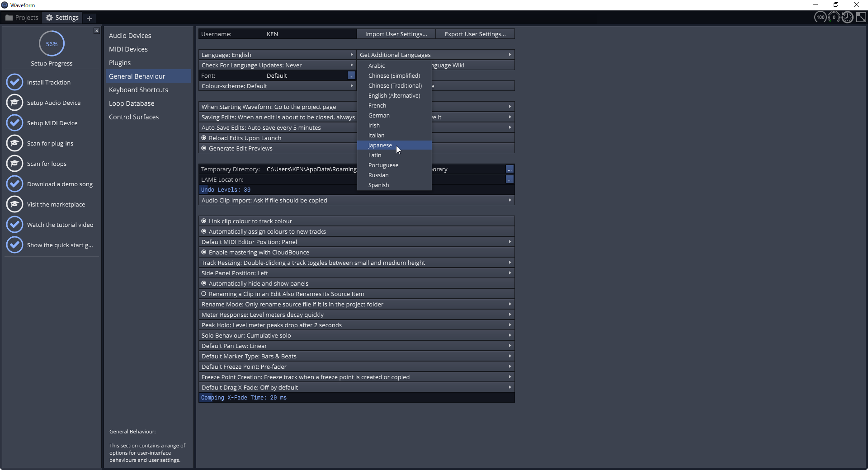The width and height of the screenshot is (868, 470).
Task: Toggle Automatically hide and show panels
Action: (x=356, y=283)
